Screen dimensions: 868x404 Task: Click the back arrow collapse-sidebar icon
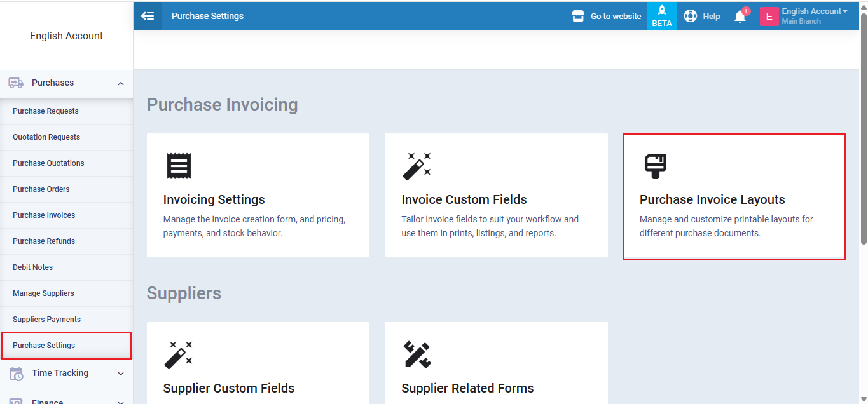[x=148, y=16]
